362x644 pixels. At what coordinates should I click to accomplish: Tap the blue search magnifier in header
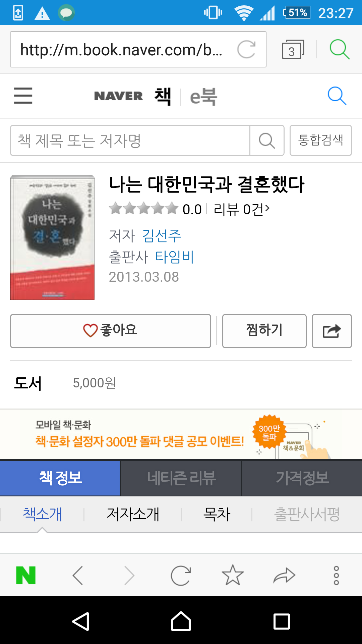click(x=337, y=96)
